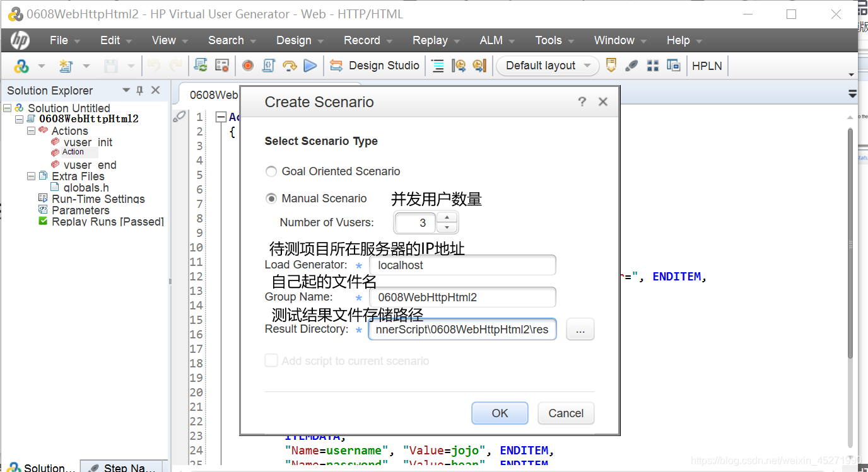The width and height of the screenshot is (868, 472).
Task: Click the undo arrow in the toolbar
Action: 154,66
